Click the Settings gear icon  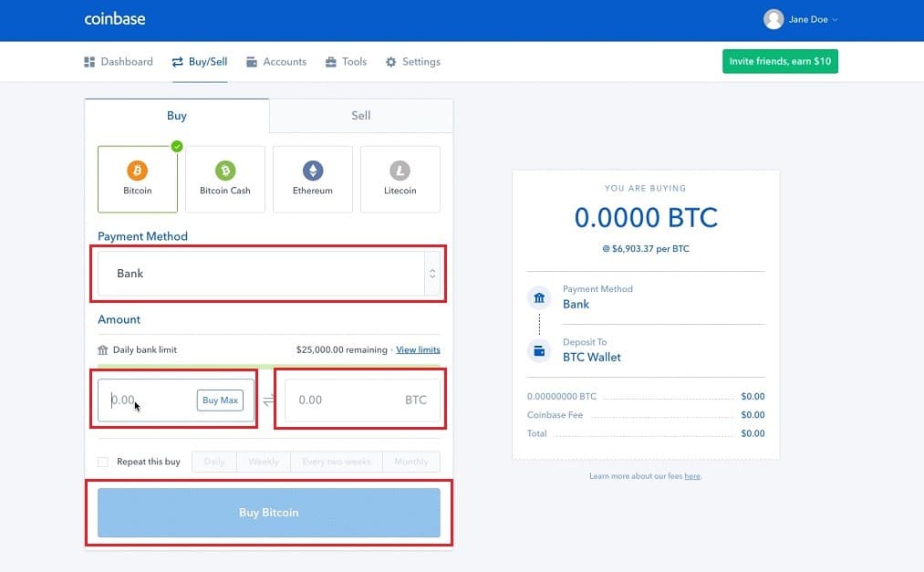pyautogui.click(x=390, y=62)
